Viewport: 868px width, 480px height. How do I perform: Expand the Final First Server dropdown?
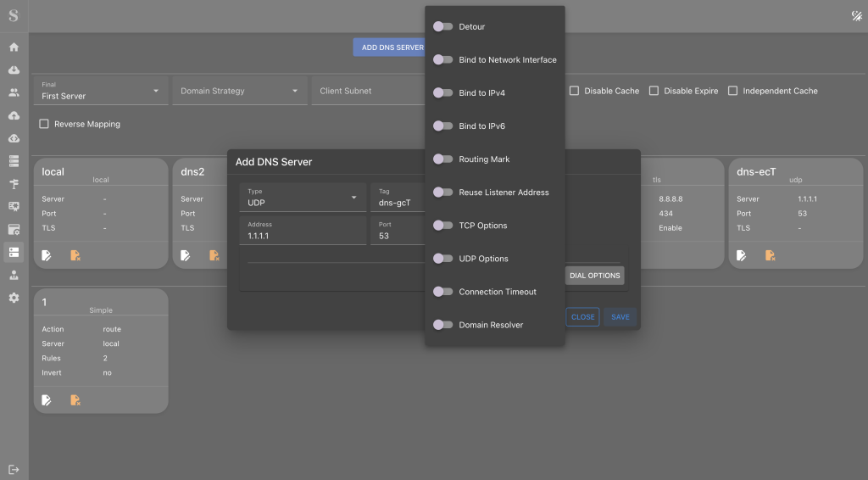coord(101,91)
